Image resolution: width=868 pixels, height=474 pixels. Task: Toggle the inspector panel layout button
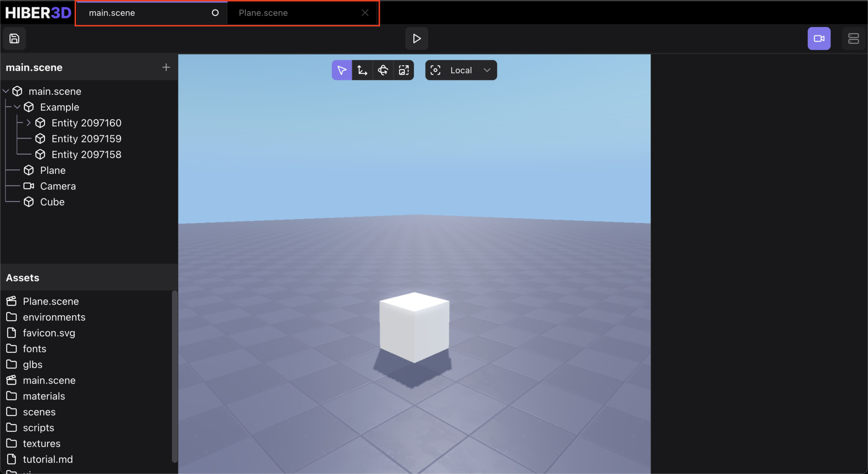853,38
